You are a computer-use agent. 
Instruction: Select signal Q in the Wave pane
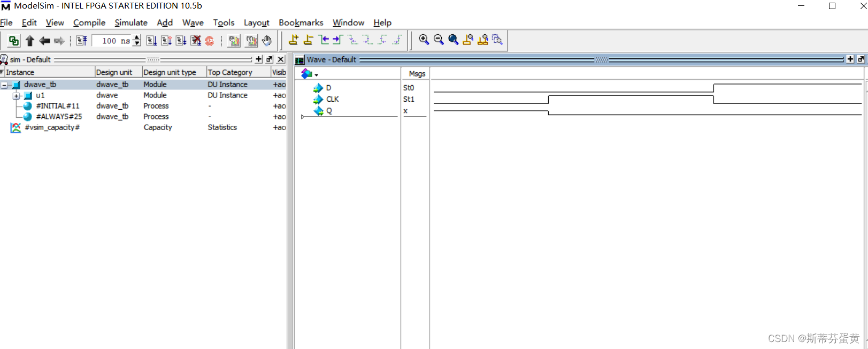[x=329, y=111]
